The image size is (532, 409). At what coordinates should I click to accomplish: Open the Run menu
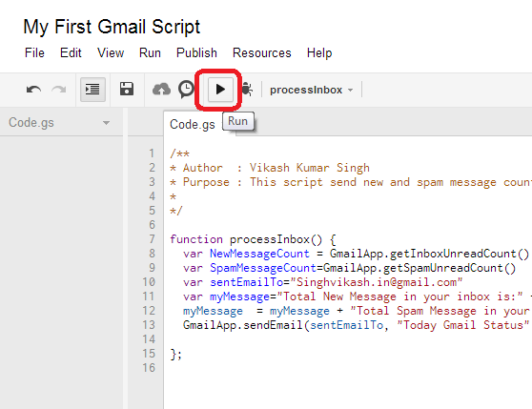click(x=150, y=52)
